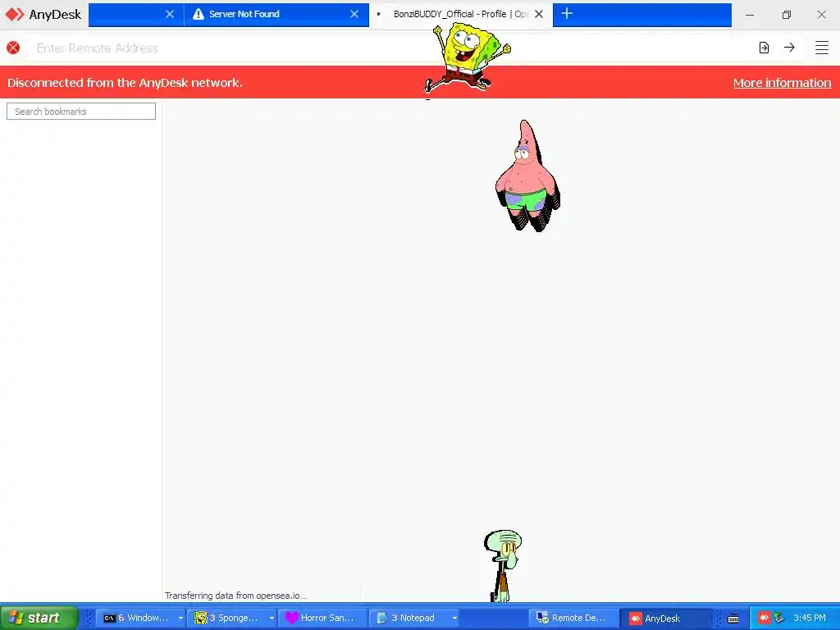Viewport: 840px width, 630px height.
Task: Click the AnyDesk logo in title bar
Action: 43,15
